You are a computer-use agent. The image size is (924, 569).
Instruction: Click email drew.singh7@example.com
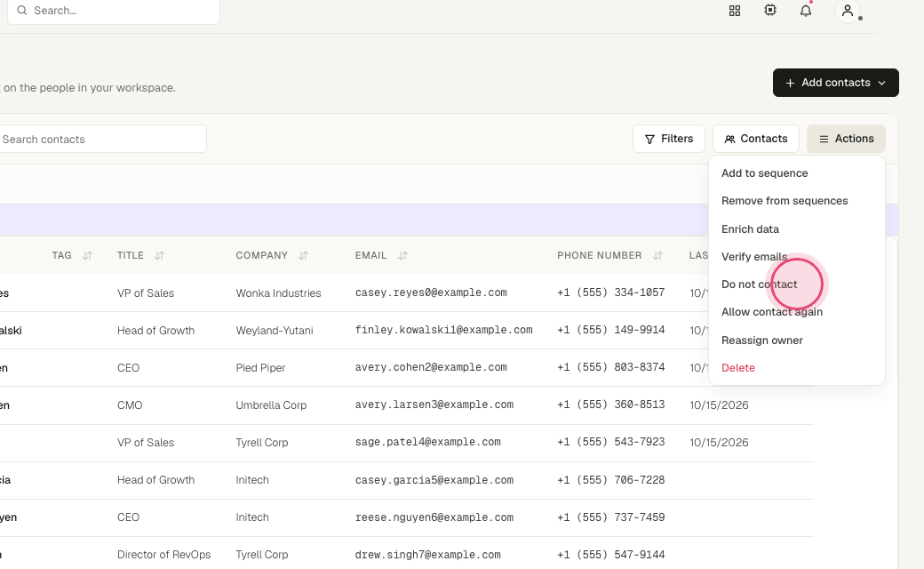point(428,555)
